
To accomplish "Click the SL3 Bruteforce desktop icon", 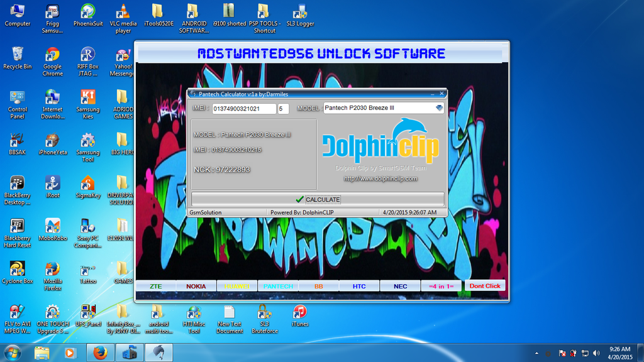I will [264, 319].
